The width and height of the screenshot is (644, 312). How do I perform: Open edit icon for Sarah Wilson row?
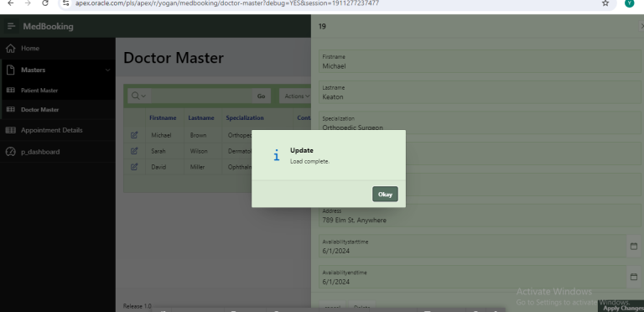(134, 151)
